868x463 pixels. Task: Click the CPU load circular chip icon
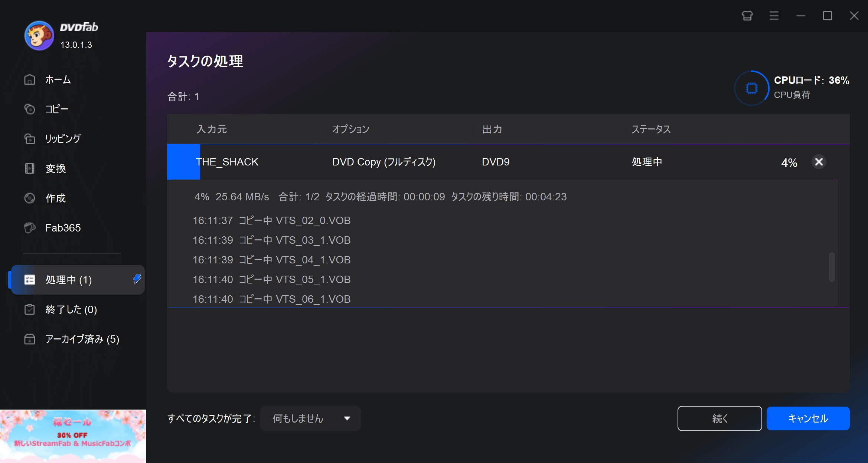[751, 88]
